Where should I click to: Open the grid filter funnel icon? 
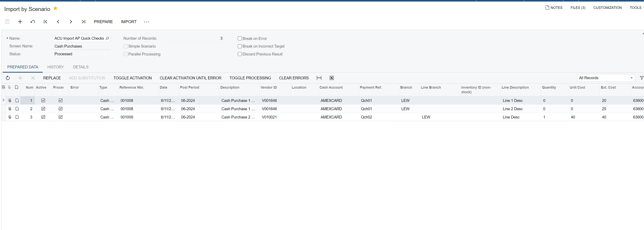pyautogui.click(x=641, y=78)
